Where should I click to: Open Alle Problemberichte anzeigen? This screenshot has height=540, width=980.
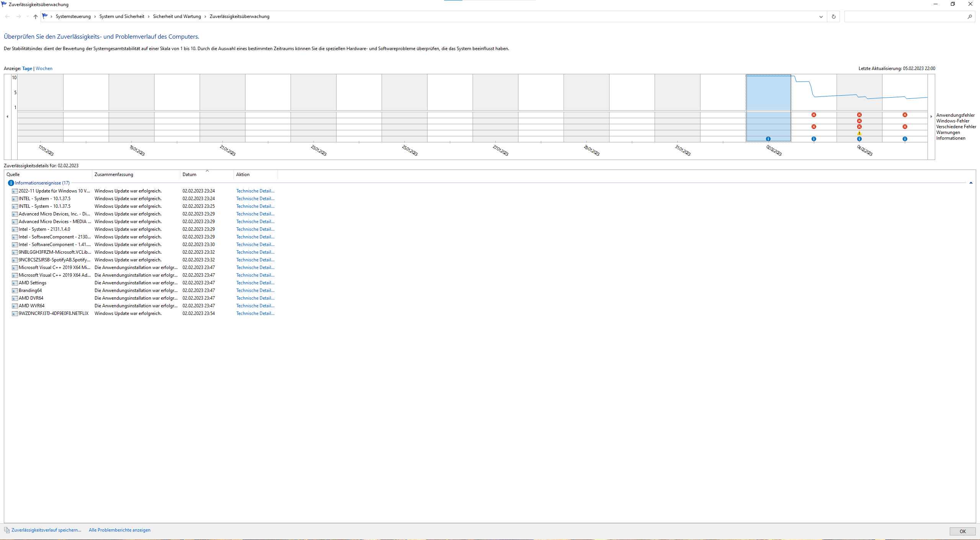[119, 530]
